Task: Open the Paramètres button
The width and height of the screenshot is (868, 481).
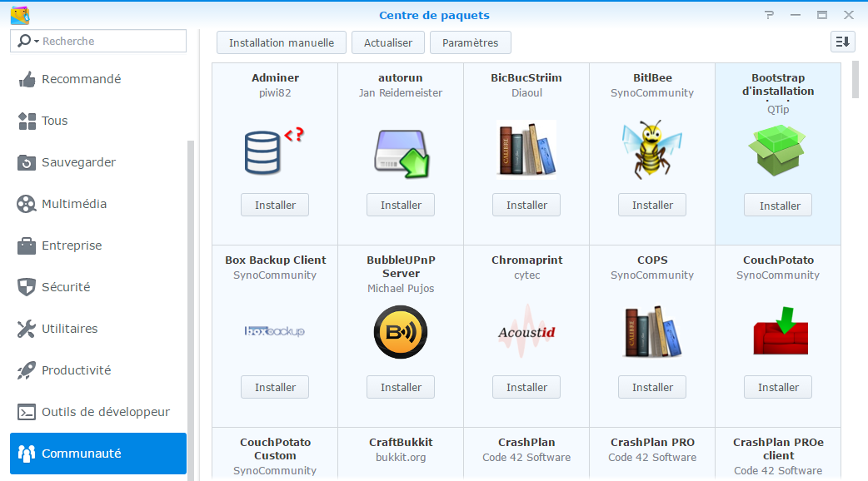Action: 470,42
